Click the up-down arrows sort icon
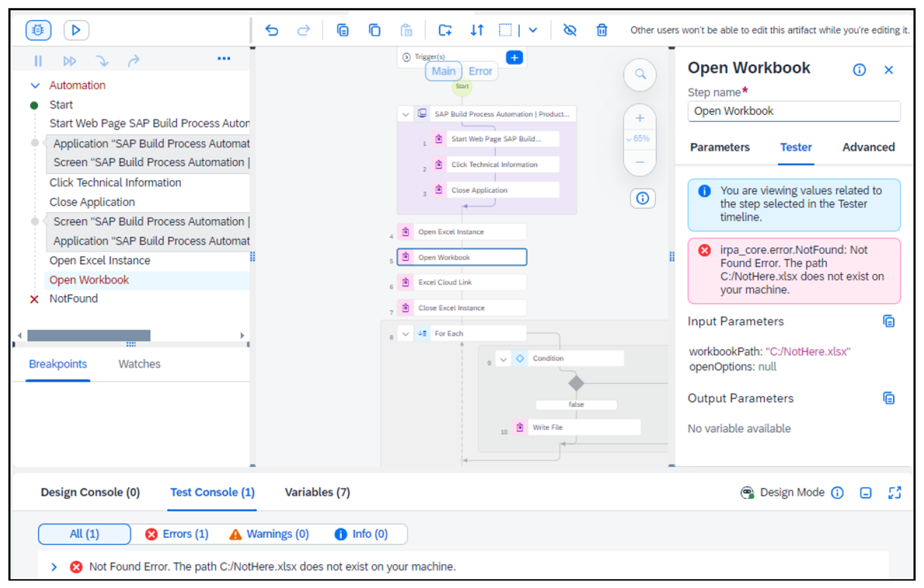Screen dimensions: 924x588 pos(477,30)
